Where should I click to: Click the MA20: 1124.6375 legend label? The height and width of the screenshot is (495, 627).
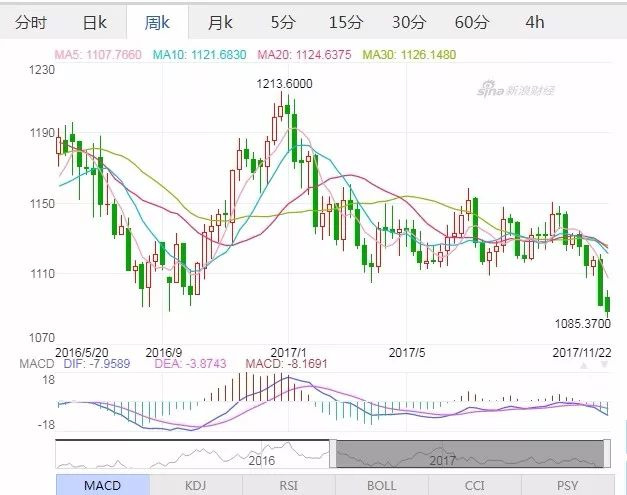[304, 54]
